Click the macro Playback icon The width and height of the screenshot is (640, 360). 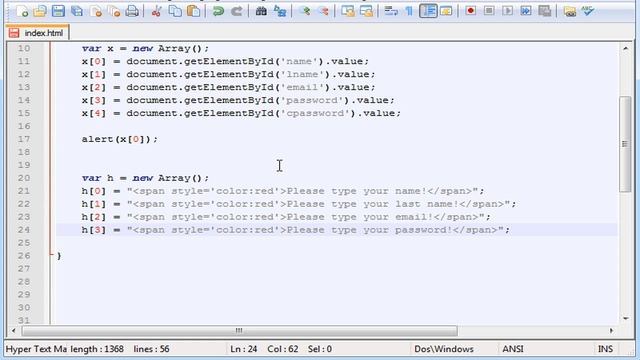point(507,11)
